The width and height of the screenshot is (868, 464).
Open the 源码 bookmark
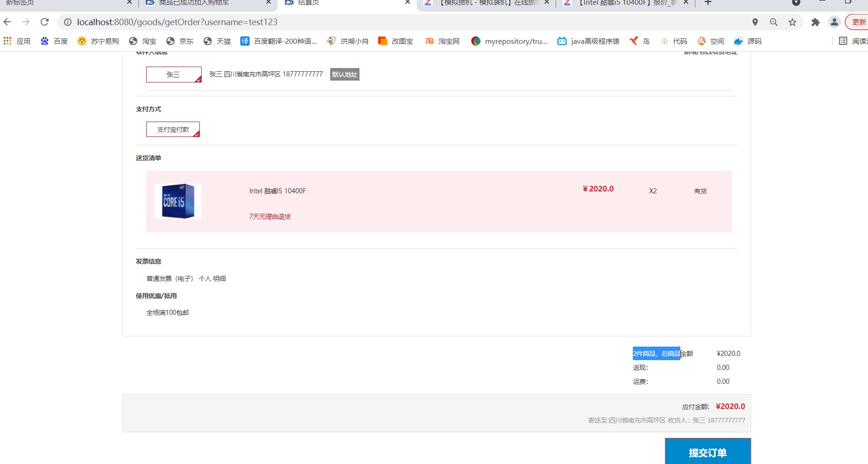748,41
